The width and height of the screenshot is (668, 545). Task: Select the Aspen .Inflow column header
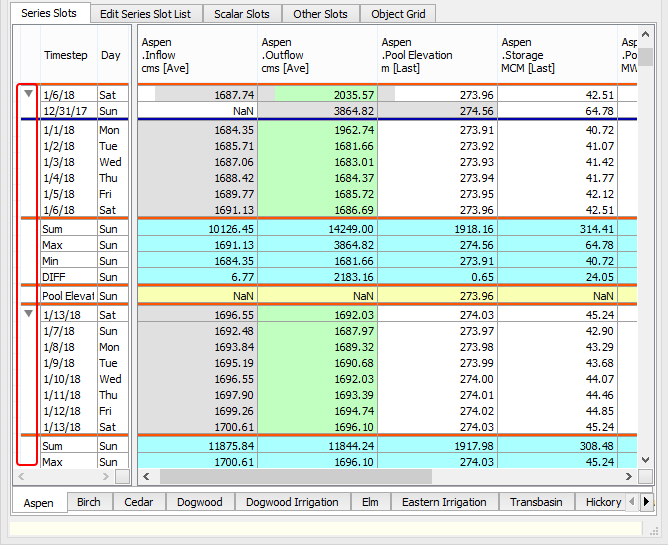pyautogui.click(x=198, y=55)
